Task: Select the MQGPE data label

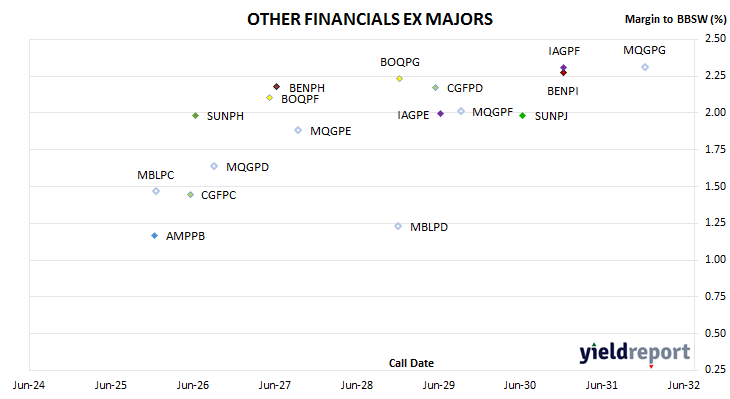Action: (x=331, y=131)
